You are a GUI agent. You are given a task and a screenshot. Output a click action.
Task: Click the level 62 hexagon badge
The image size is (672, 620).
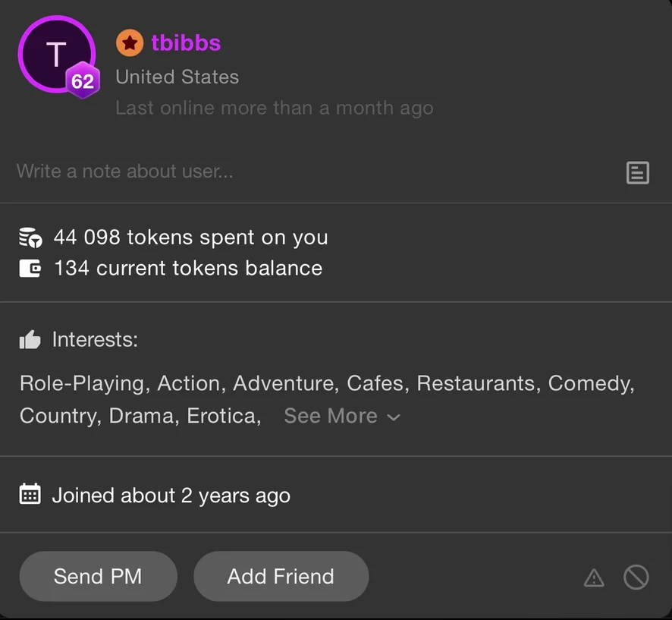click(x=82, y=80)
